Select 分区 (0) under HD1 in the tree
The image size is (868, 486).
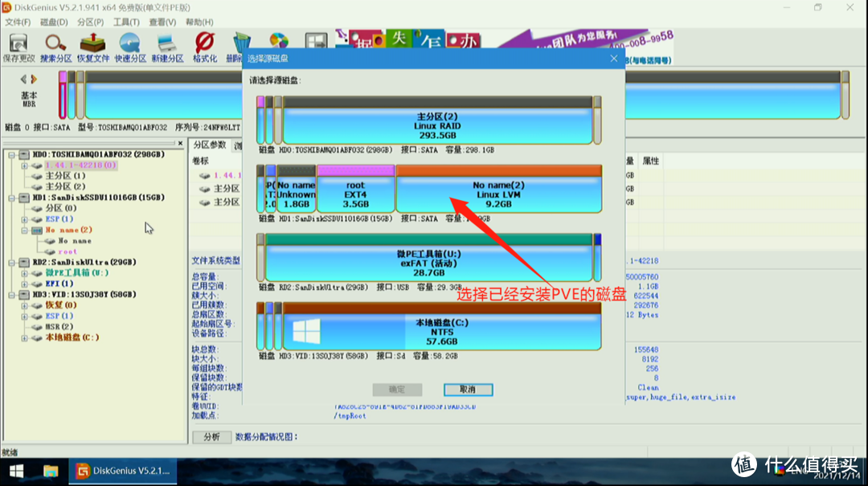(61, 208)
